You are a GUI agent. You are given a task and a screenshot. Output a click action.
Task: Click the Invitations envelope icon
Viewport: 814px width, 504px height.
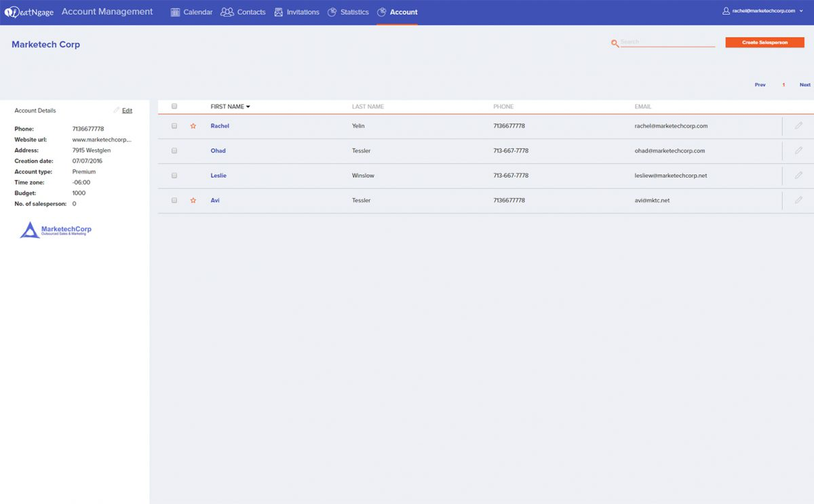279,12
